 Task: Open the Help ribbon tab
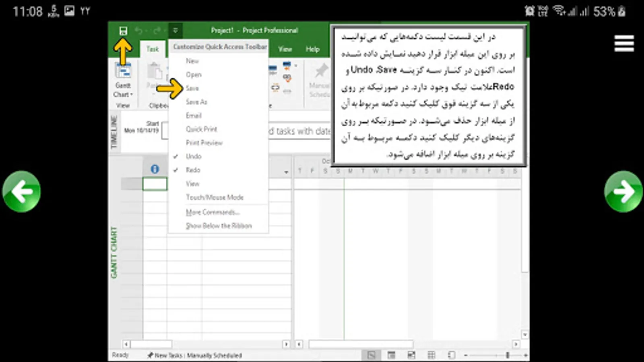[312, 49]
